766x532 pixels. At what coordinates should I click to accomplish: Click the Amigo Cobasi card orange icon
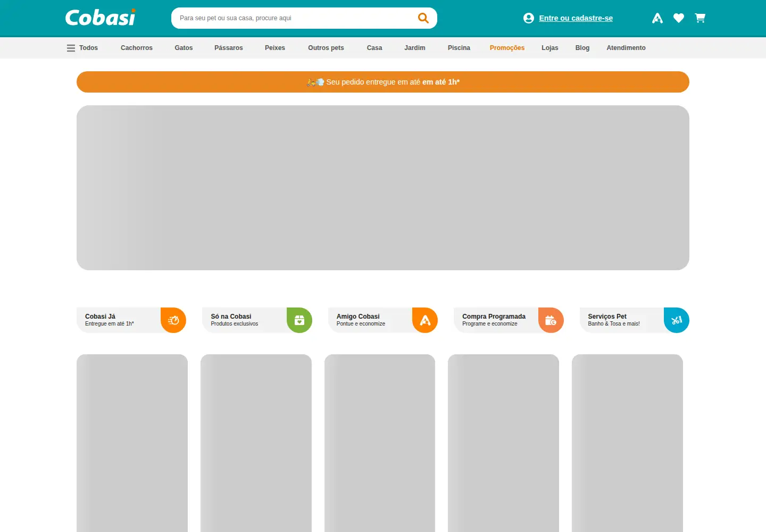(x=425, y=320)
